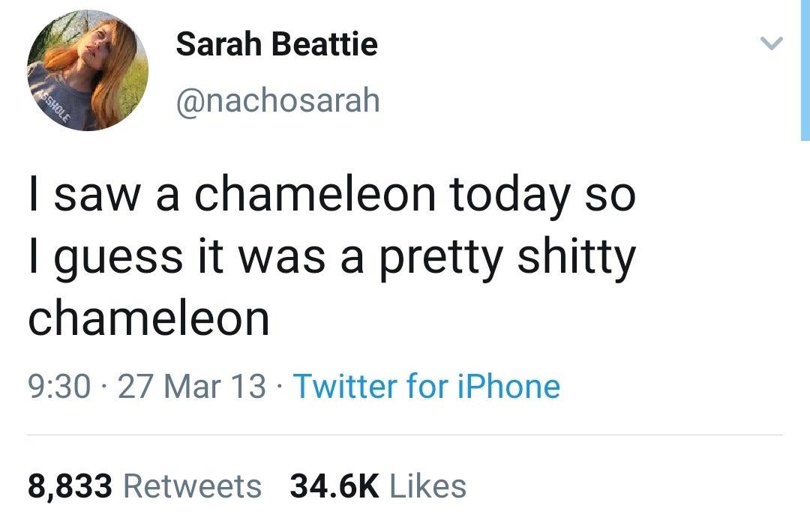
Task: Click the 9:30 timestamp
Action: pos(56,385)
